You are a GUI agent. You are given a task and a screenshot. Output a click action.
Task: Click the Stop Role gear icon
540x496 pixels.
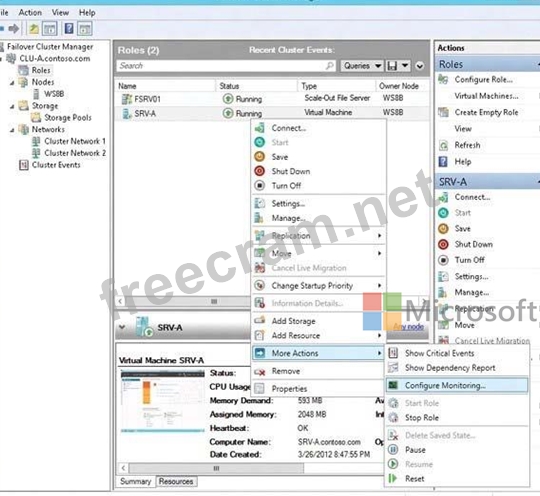tap(393, 418)
